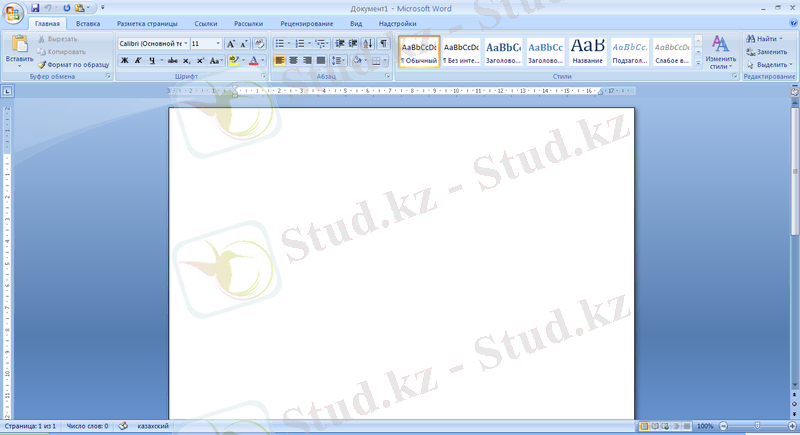
Task: Click Заменить replace button
Action: coord(767,52)
